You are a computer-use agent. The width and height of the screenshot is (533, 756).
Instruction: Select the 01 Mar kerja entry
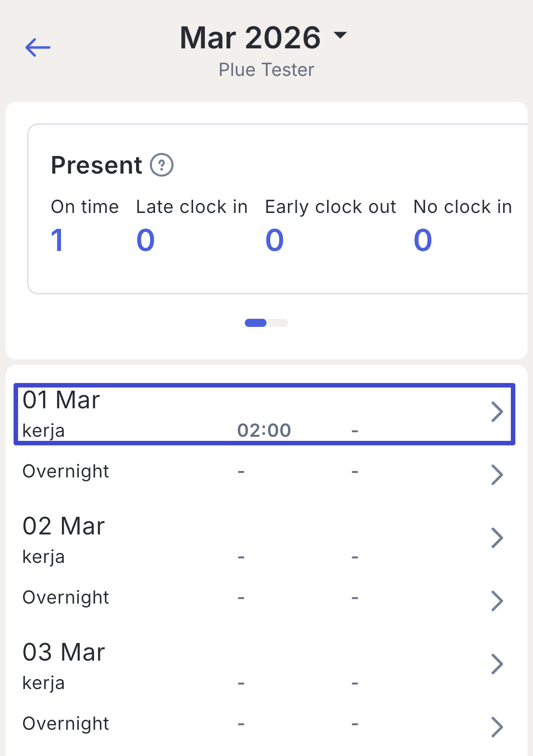pos(43,430)
